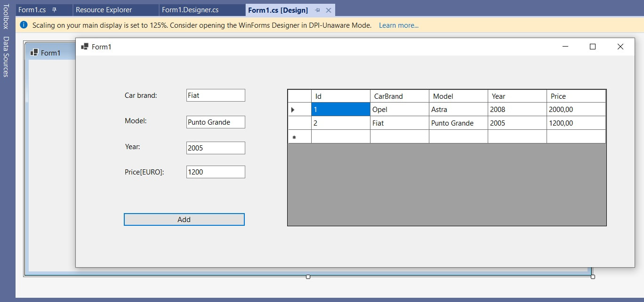Pin the Form1.cs tab
The width and height of the screenshot is (644, 302).
tap(55, 10)
